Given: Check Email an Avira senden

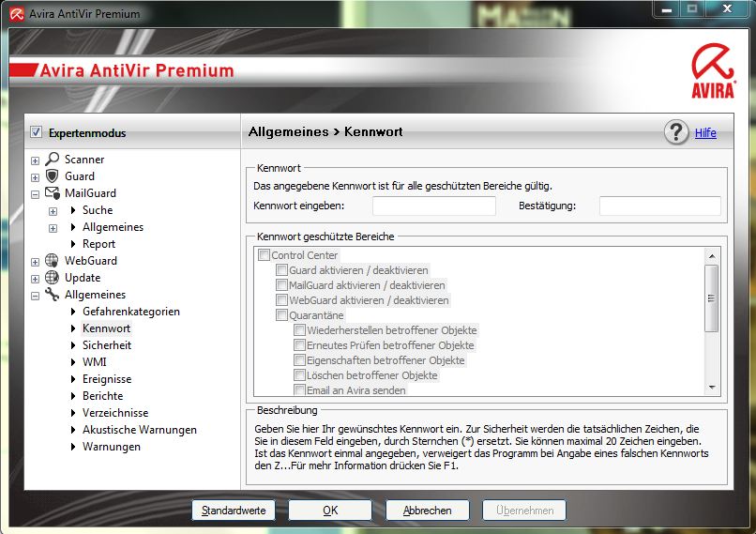Looking at the screenshot, I should (x=299, y=389).
